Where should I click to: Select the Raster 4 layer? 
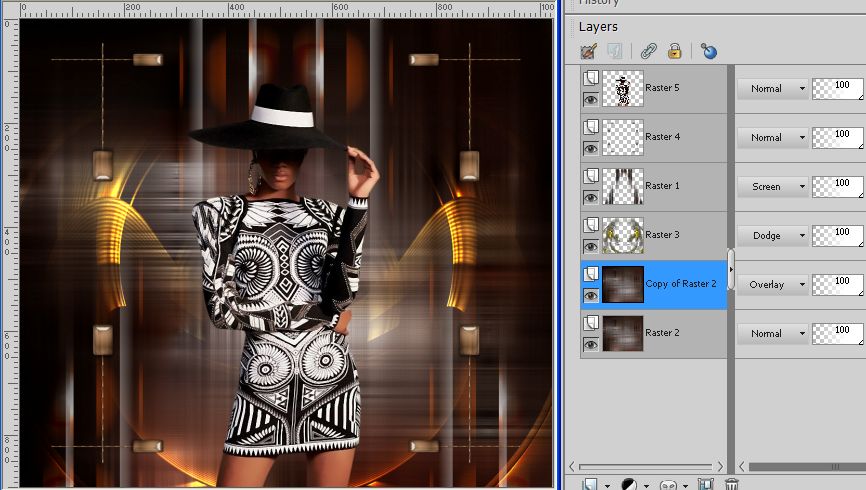tap(662, 137)
